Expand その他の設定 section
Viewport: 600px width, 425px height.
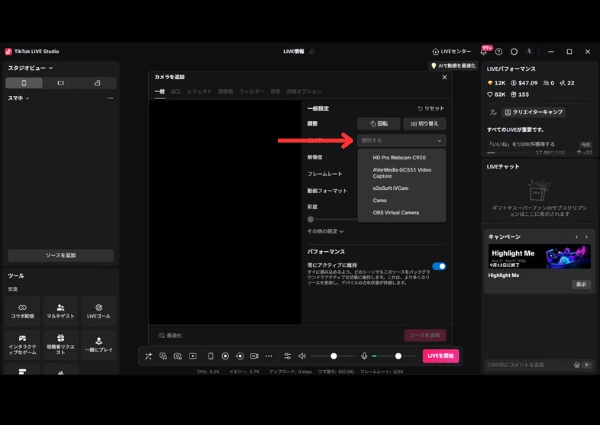325,231
